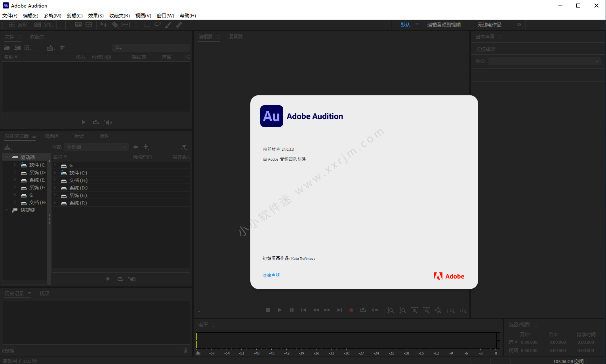This screenshot has width=606, height=364.
Task: Select the 编辑音频到视频 workspace
Action: pyautogui.click(x=444, y=25)
